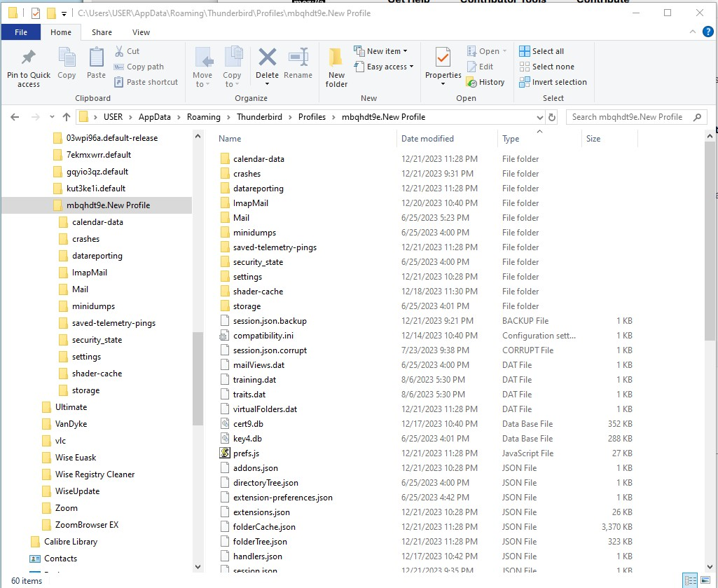Click the Pin to Quick access icon
This screenshot has height=588, width=718.
(29, 58)
